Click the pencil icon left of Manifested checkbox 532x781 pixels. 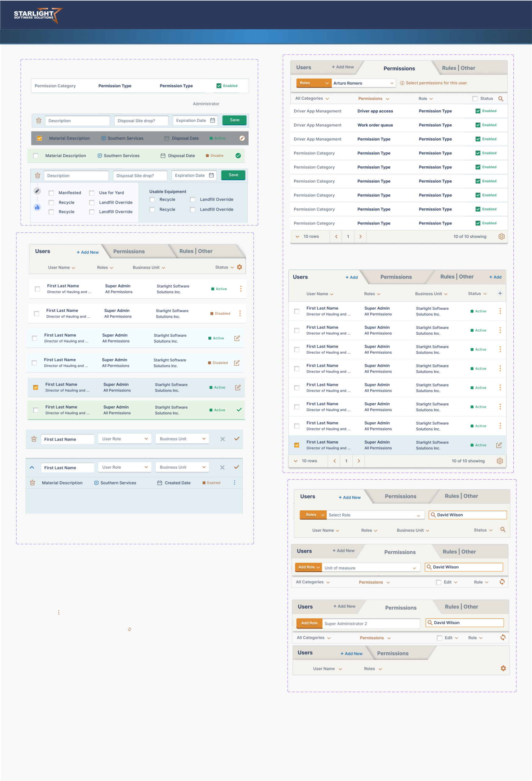pyautogui.click(x=37, y=191)
